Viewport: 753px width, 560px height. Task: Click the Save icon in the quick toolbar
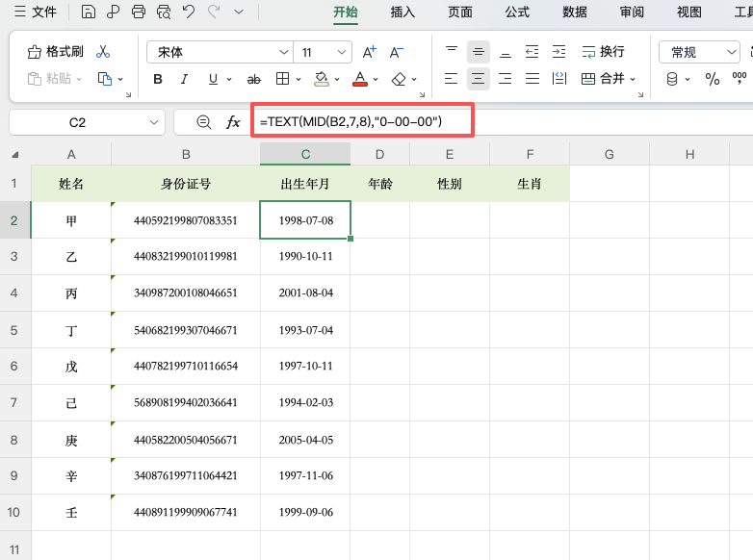click(88, 12)
